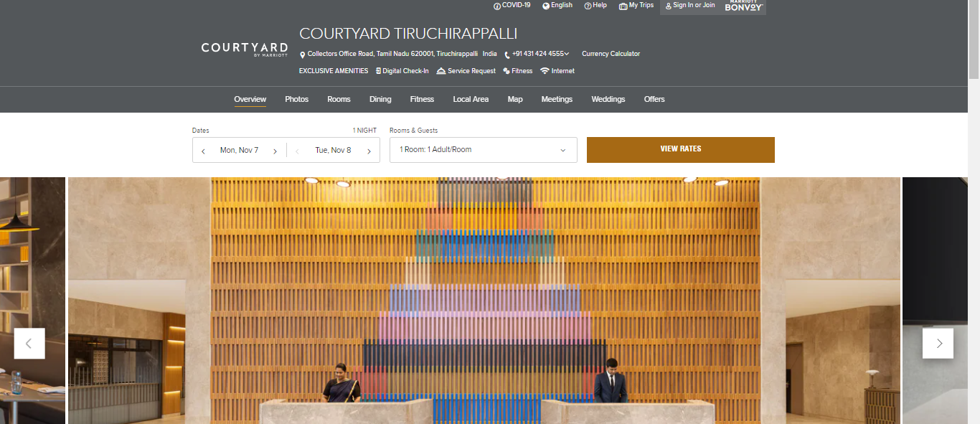Move check-out date forward one day
This screenshot has height=424, width=980.
369,151
